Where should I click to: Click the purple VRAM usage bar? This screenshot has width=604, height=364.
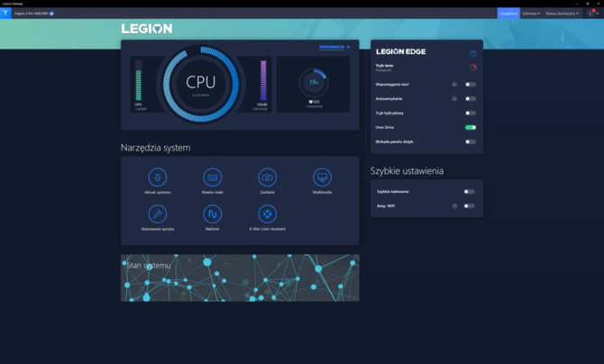(x=263, y=80)
